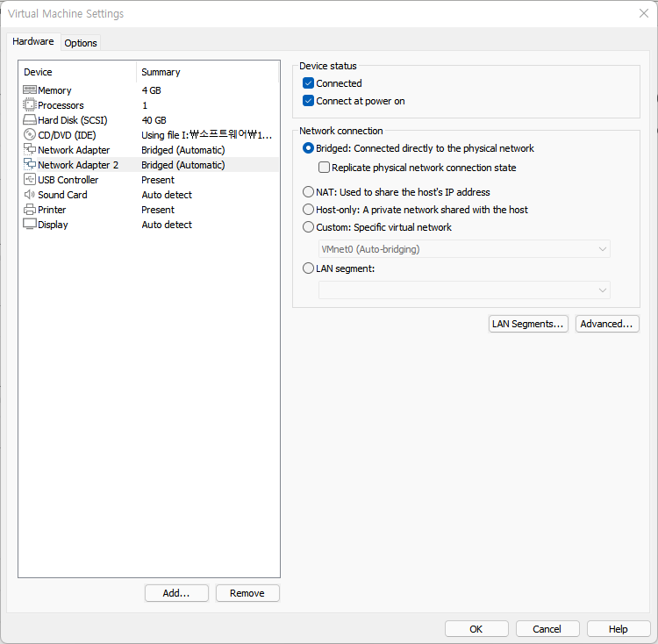
Task: Select the Memory row label
Action: [54, 90]
